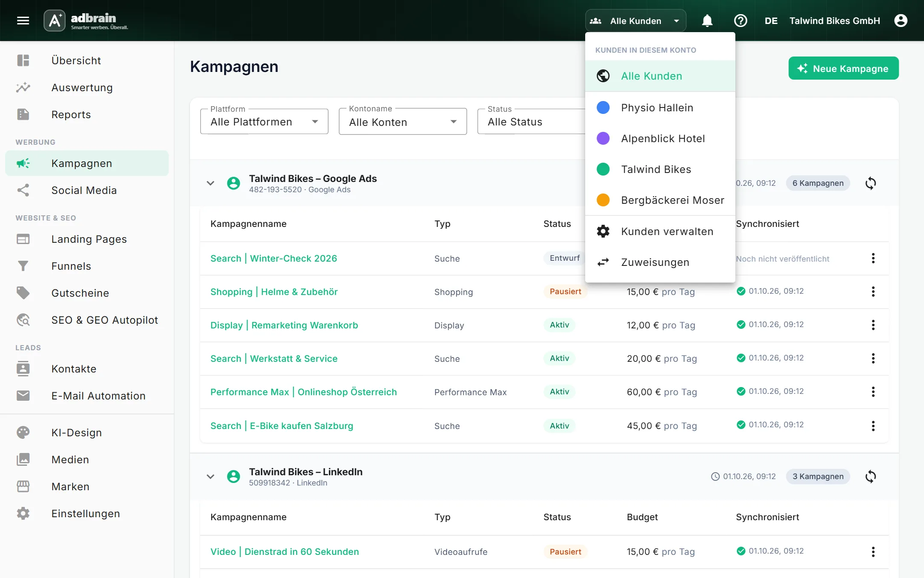Open the Performance Max Onlineshop Österreich campaign
Viewport: 924px width, 578px height.
(304, 392)
